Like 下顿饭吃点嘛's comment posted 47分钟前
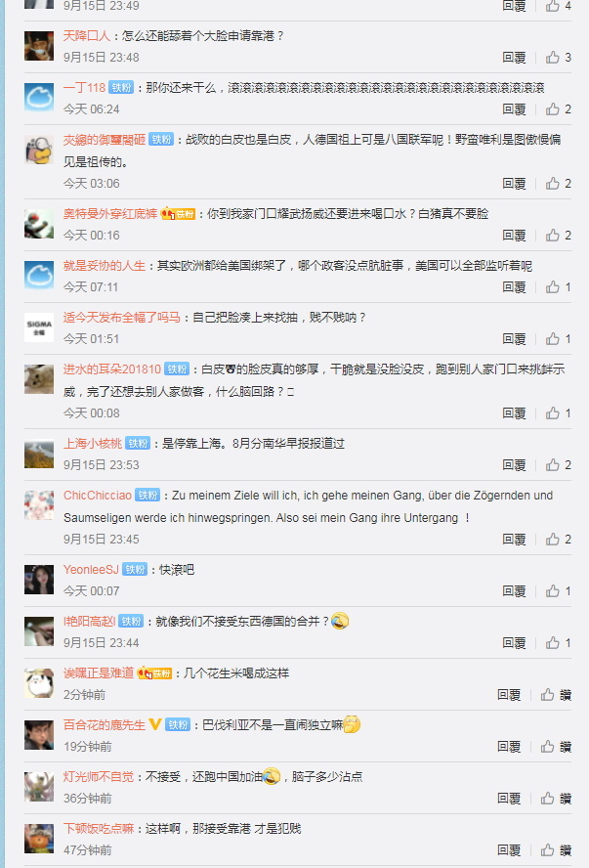The image size is (589, 868). (548, 850)
